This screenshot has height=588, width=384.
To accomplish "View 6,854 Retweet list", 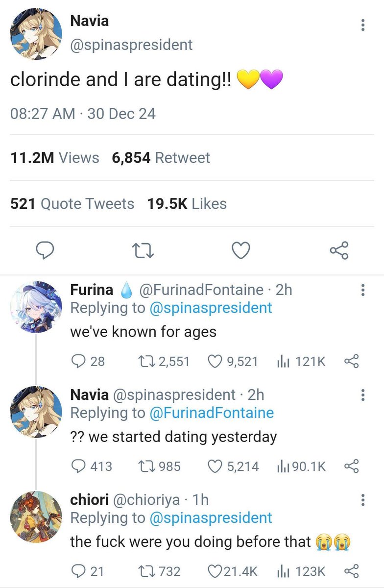I will point(161,158).
